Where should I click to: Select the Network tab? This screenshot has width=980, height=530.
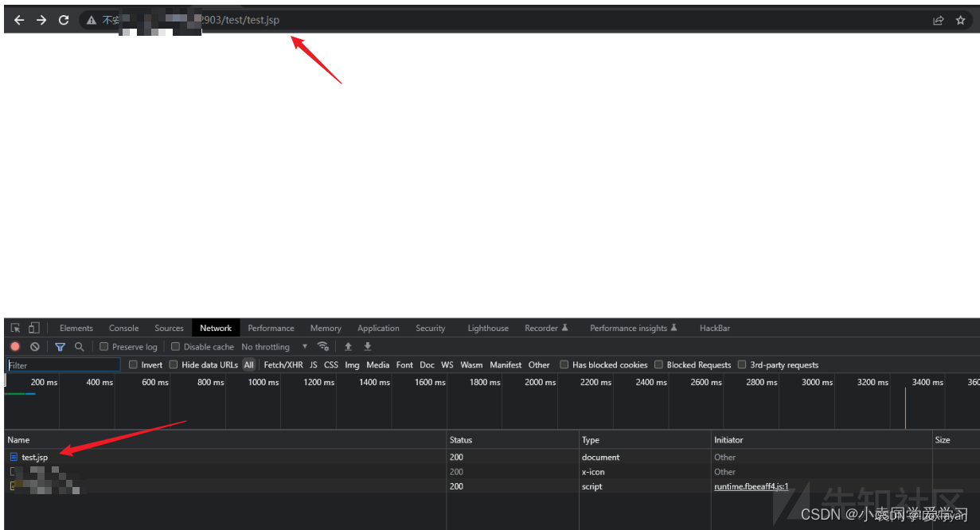(216, 328)
